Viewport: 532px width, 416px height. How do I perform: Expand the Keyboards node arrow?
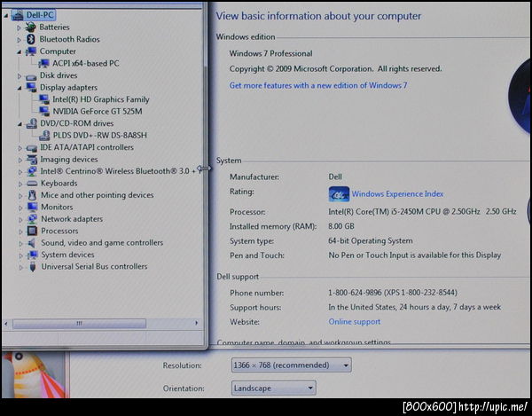(20, 184)
